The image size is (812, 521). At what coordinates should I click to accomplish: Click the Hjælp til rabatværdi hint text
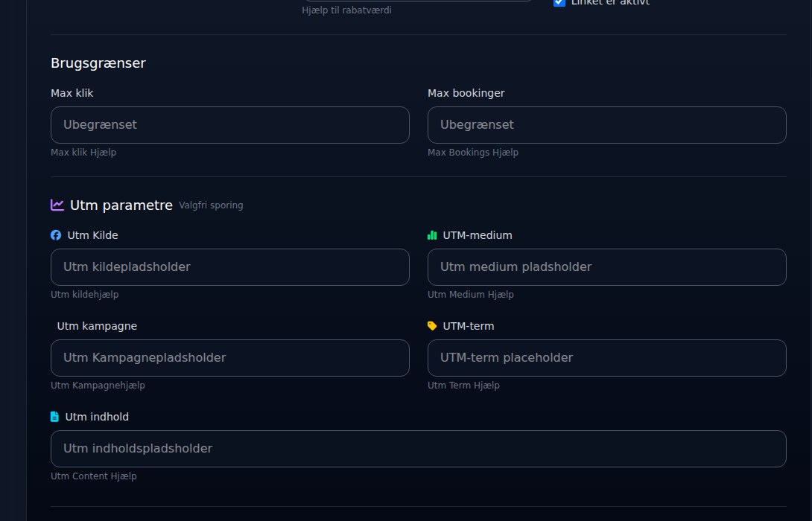click(x=346, y=10)
